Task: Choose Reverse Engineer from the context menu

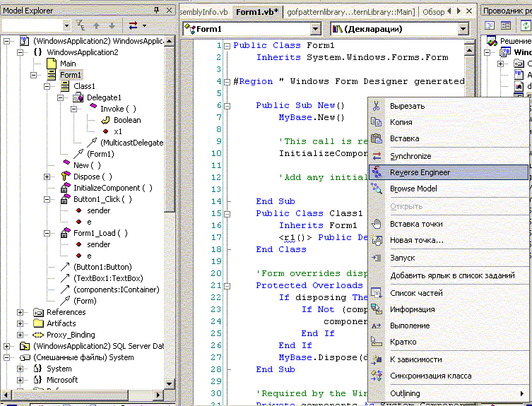Action: click(448, 172)
